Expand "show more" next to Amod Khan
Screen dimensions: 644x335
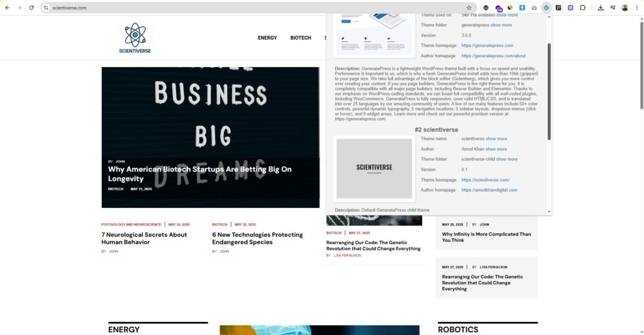(x=496, y=149)
